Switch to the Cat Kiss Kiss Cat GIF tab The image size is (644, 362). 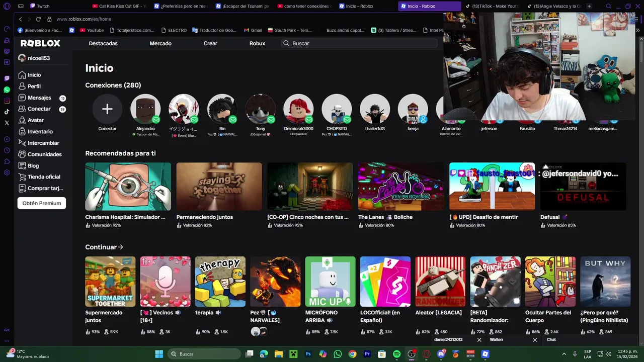pos(119,6)
